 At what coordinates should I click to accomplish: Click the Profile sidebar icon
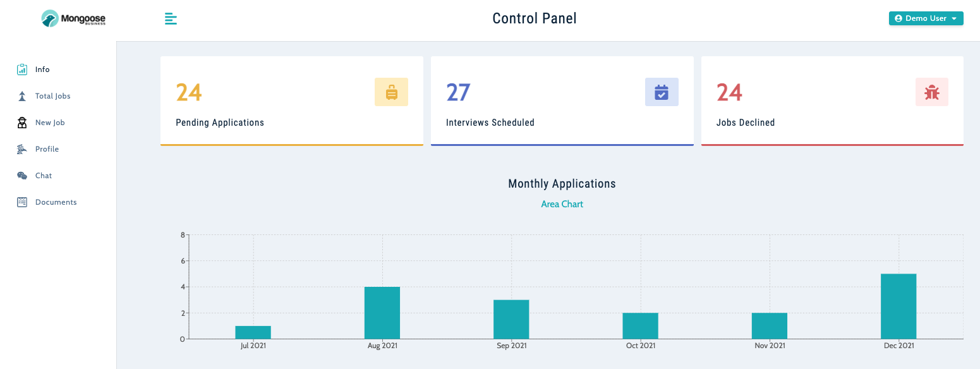click(x=22, y=149)
